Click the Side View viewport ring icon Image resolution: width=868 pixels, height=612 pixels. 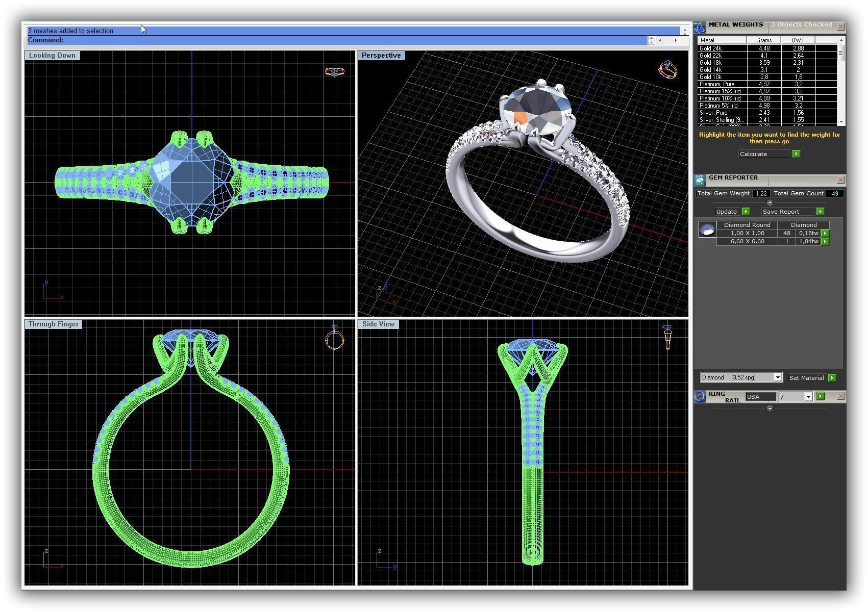(x=667, y=338)
